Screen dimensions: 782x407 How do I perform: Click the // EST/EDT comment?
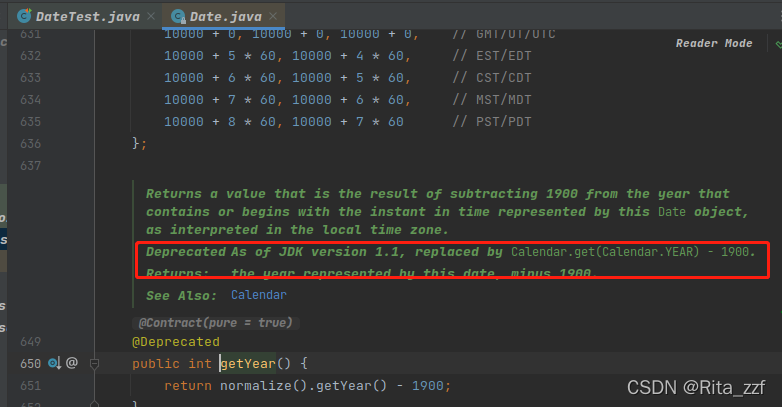tap(492, 56)
